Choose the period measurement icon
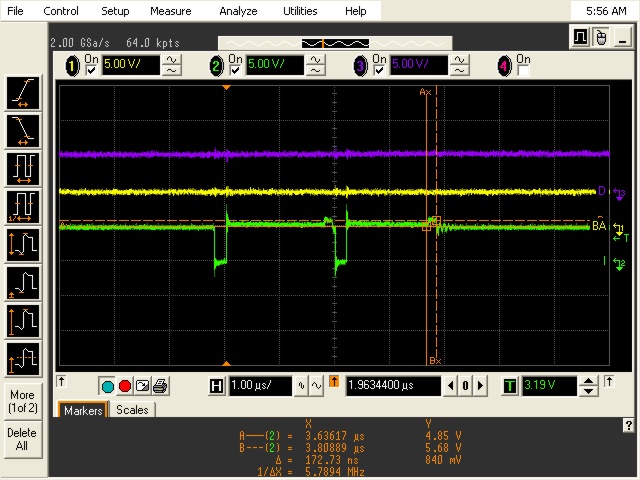Screen dimensions: 640x480 (23, 169)
